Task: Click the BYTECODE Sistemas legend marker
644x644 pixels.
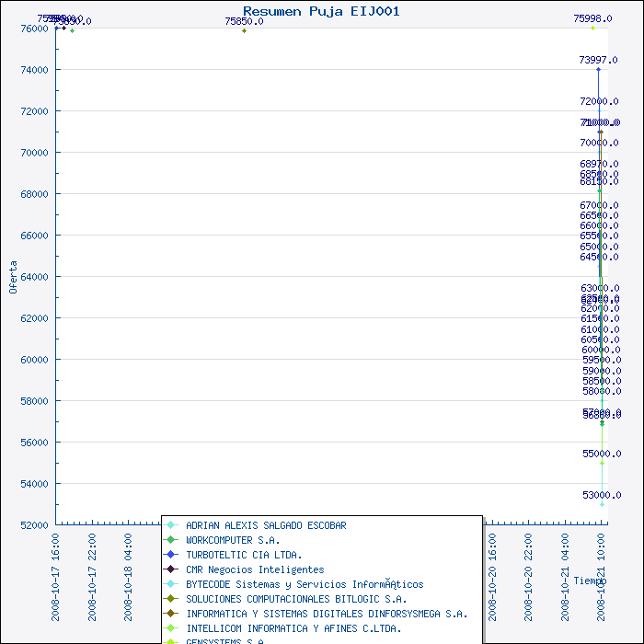Action: tap(170, 584)
